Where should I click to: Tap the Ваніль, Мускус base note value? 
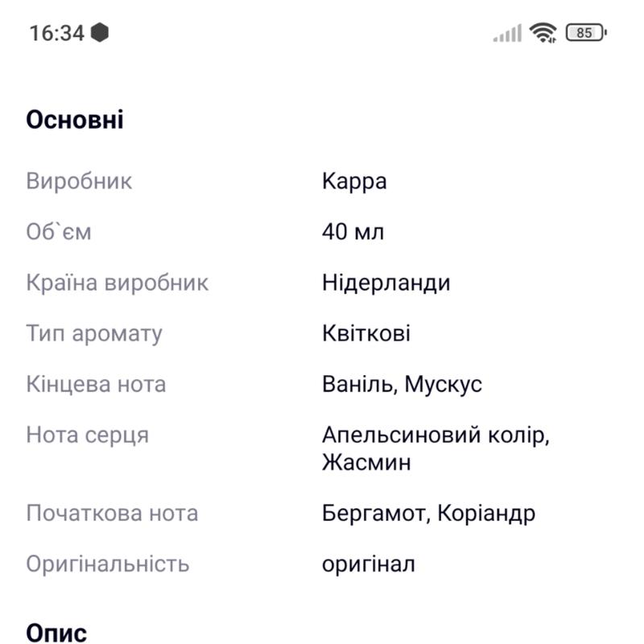pos(402,384)
